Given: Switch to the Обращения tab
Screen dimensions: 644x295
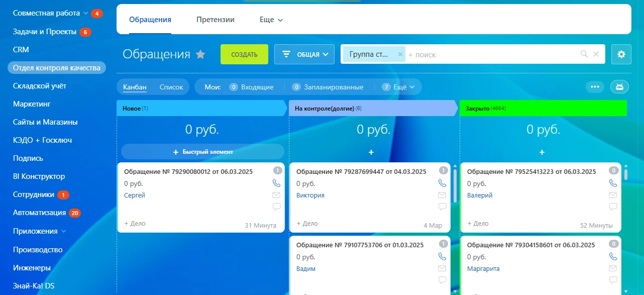Looking at the screenshot, I should pos(150,20).
